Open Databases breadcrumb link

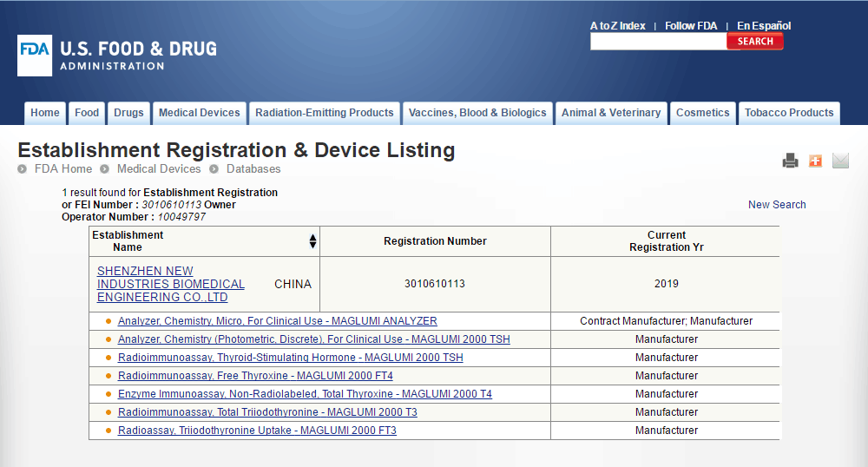[253, 168]
